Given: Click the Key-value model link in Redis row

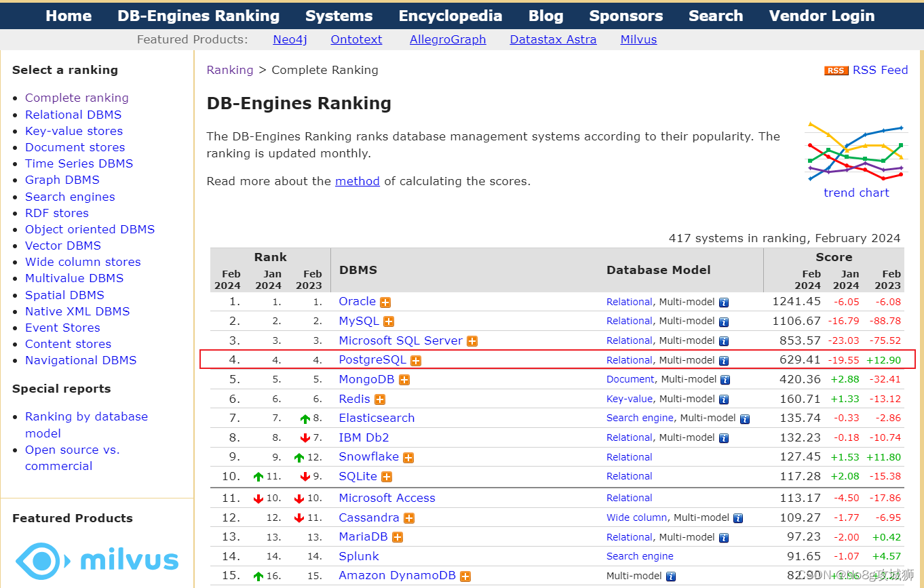Looking at the screenshot, I should point(630,399).
